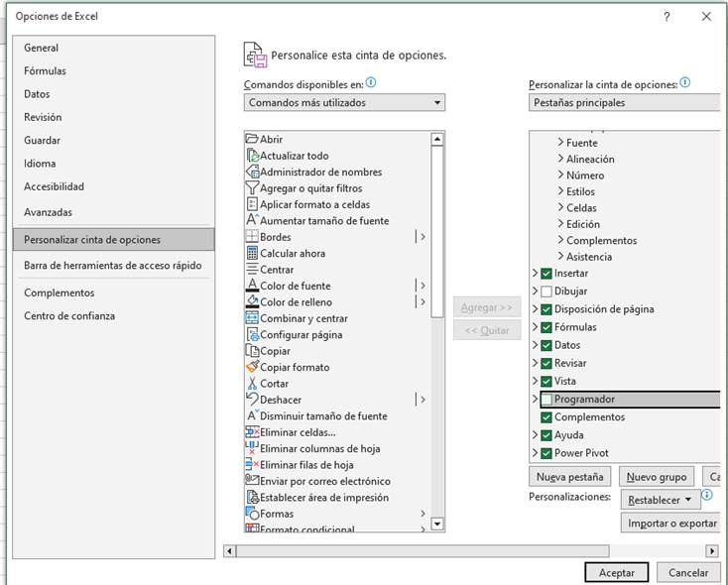Select the Abrir folder icon command
This screenshot has width=728, height=585.
[252, 139]
